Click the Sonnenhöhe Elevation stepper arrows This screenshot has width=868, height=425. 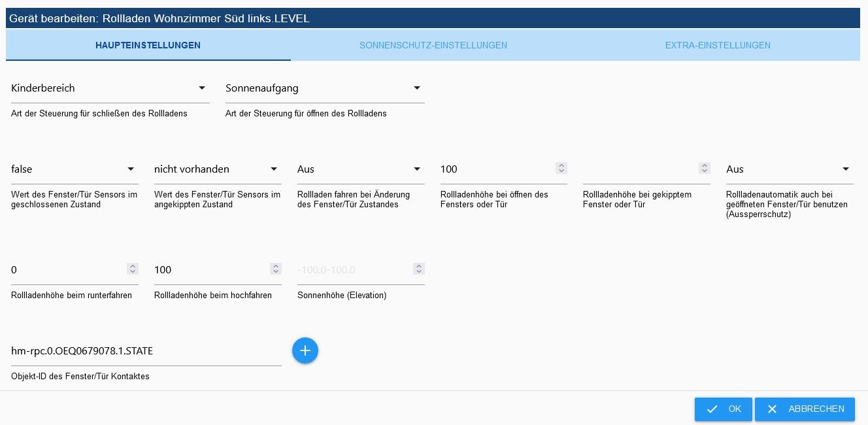coord(419,269)
